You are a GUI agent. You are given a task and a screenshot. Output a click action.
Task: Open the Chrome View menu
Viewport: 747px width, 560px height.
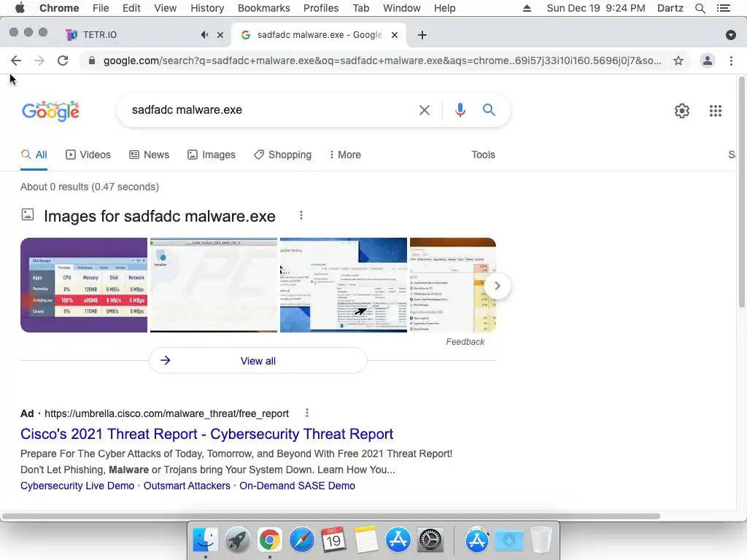pos(166,8)
